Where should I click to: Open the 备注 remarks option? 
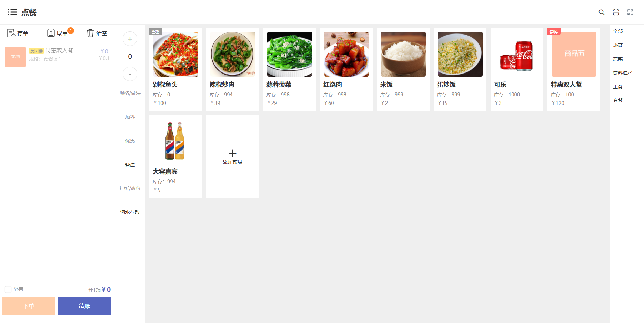tap(130, 165)
